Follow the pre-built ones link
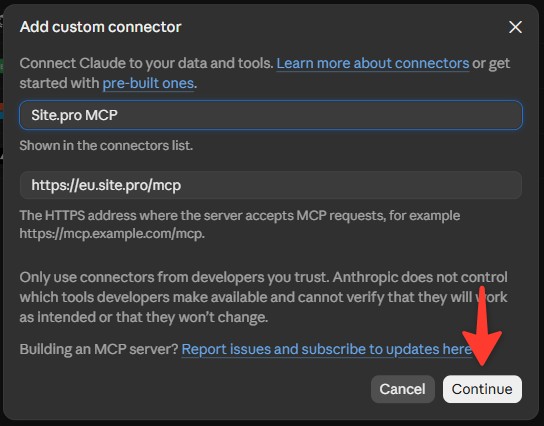The width and height of the screenshot is (544, 426). click(148, 83)
